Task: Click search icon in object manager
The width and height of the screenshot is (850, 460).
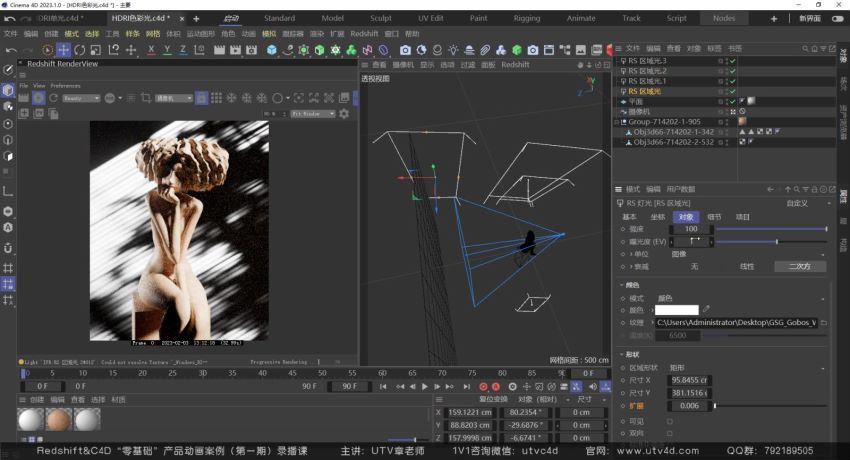Action: tap(805, 48)
